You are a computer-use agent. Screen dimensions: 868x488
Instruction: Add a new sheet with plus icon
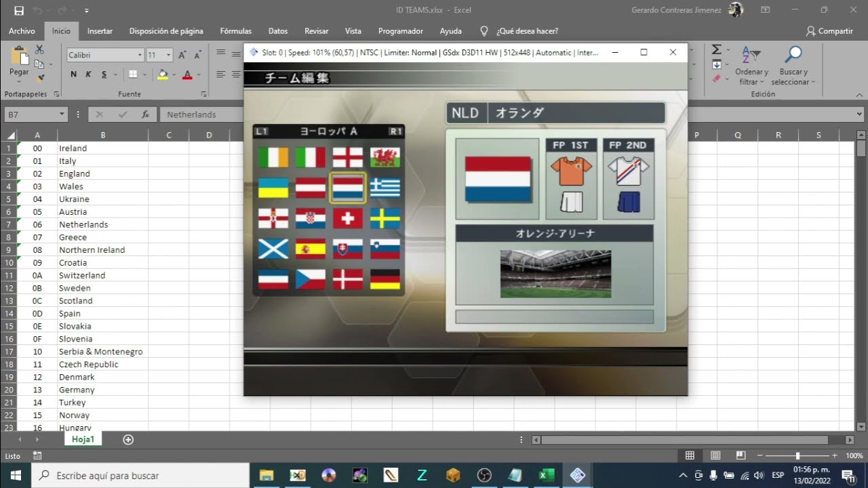click(128, 439)
